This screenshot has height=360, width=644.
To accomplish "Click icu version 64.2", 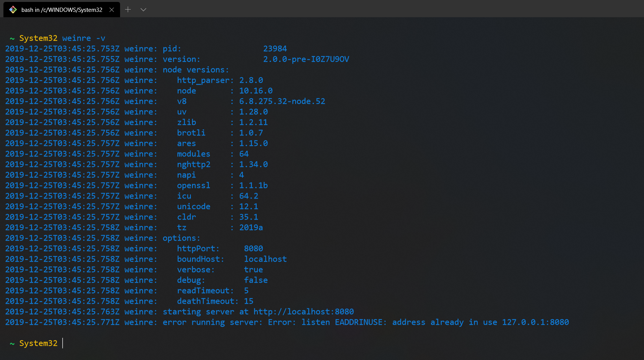I will coord(249,196).
